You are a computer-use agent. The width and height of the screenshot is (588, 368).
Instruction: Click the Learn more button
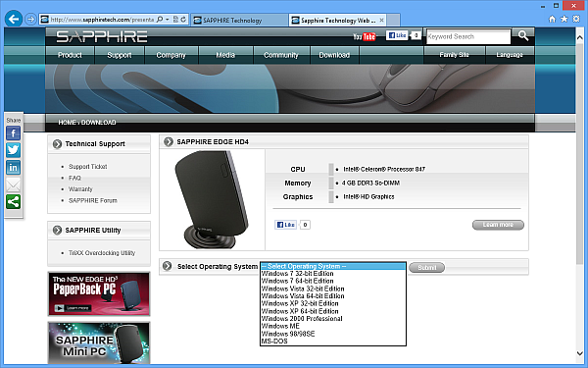click(498, 225)
